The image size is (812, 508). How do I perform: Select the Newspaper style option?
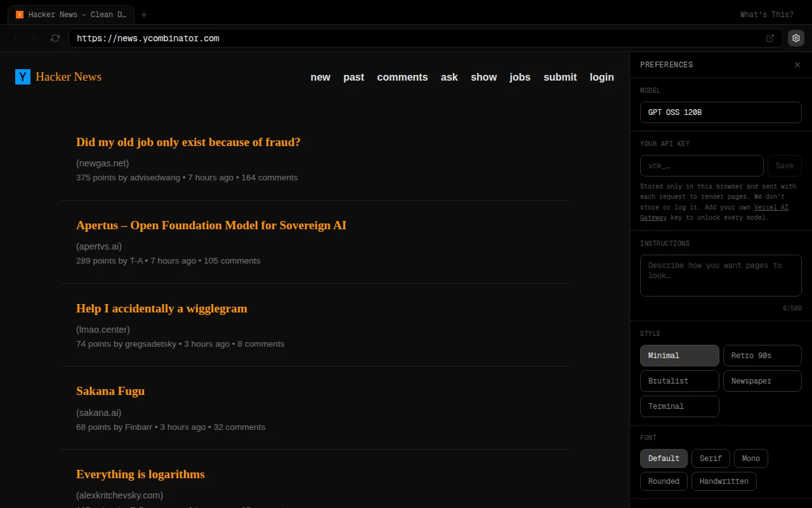(763, 381)
